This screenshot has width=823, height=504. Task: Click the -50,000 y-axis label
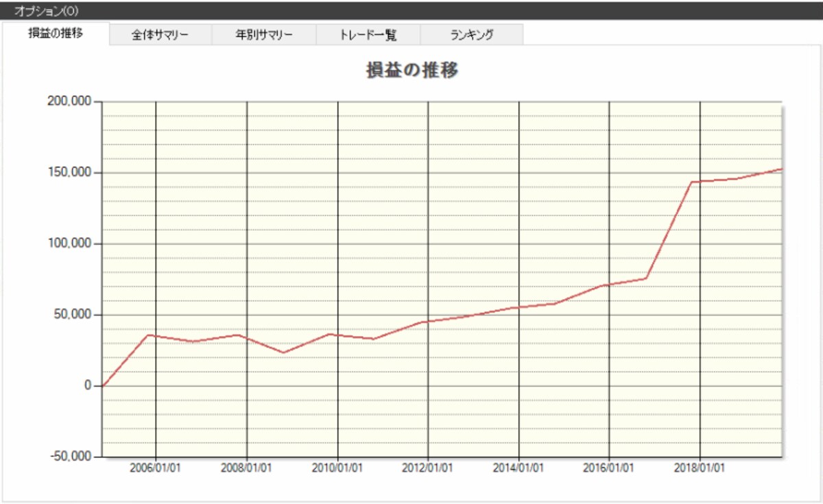[70, 457]
